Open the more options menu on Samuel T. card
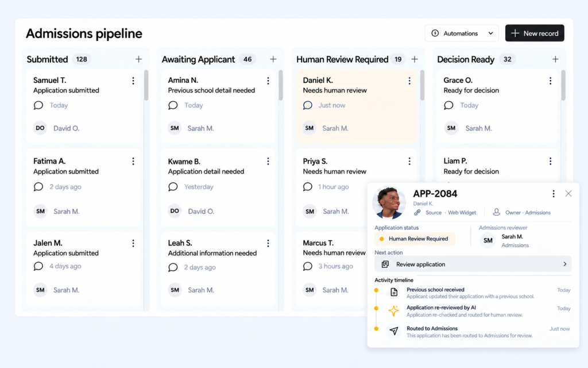 tap(133, 80)
